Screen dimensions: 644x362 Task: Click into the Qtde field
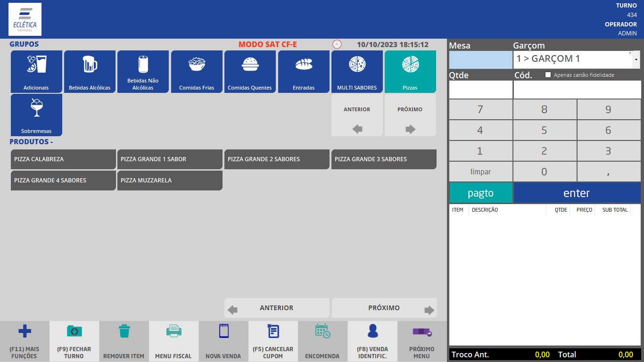pos(480,90)
